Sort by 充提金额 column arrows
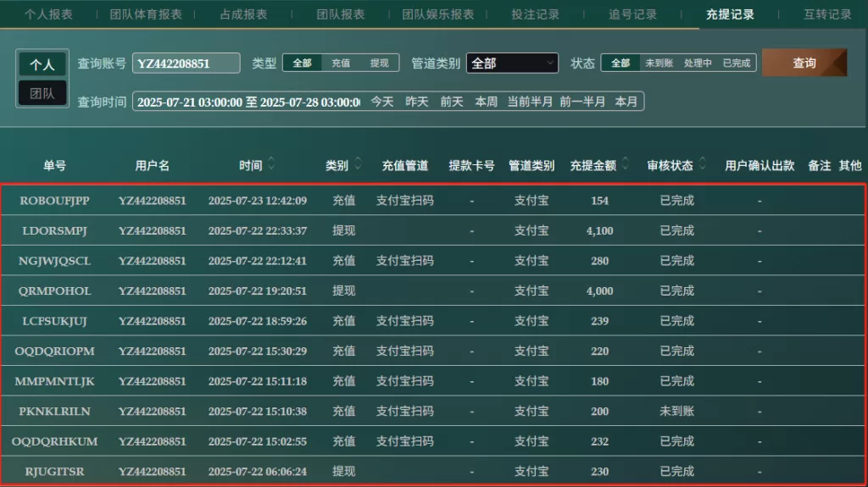Image resolution: width=868 pixels, height=487 pixels. coord(626,163)
